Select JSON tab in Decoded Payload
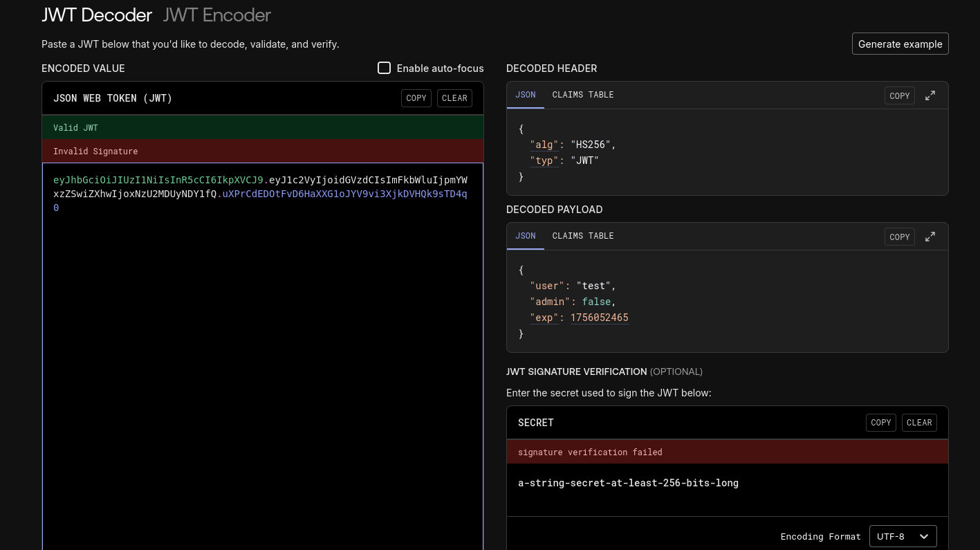This screenshot has height=550, width=980. click(526, 236)
